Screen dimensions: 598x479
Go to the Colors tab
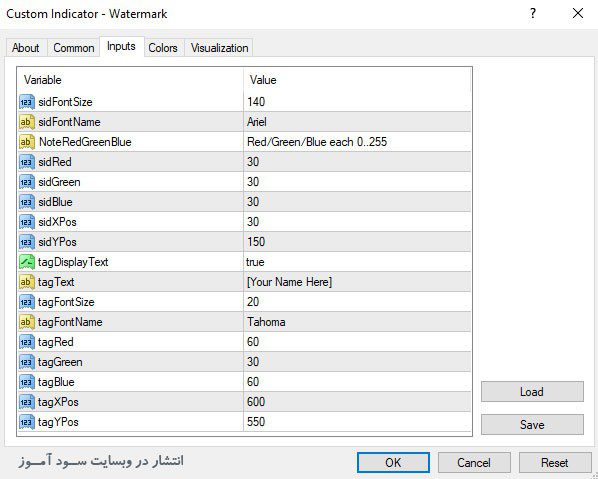coord(163,48)
